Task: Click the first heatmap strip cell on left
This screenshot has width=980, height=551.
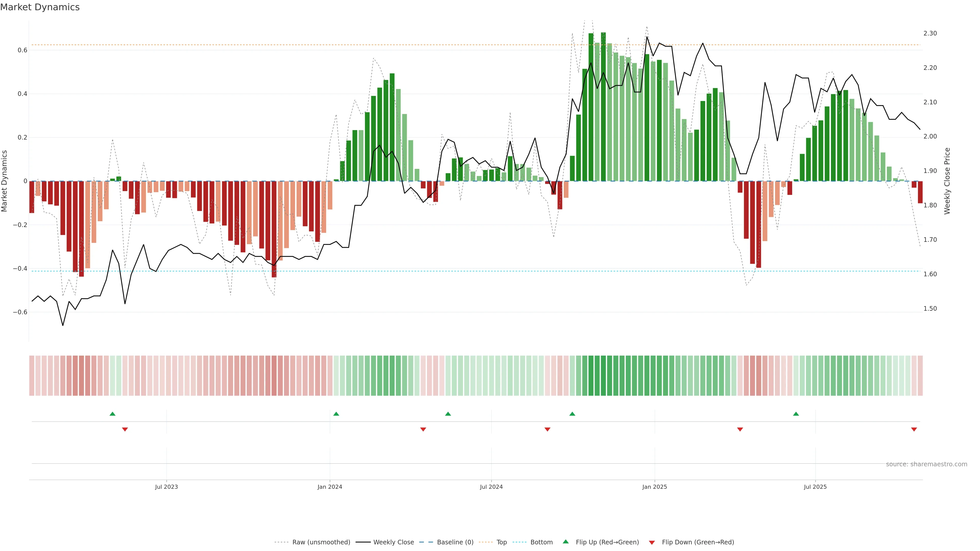Action: tap(32, 375)
